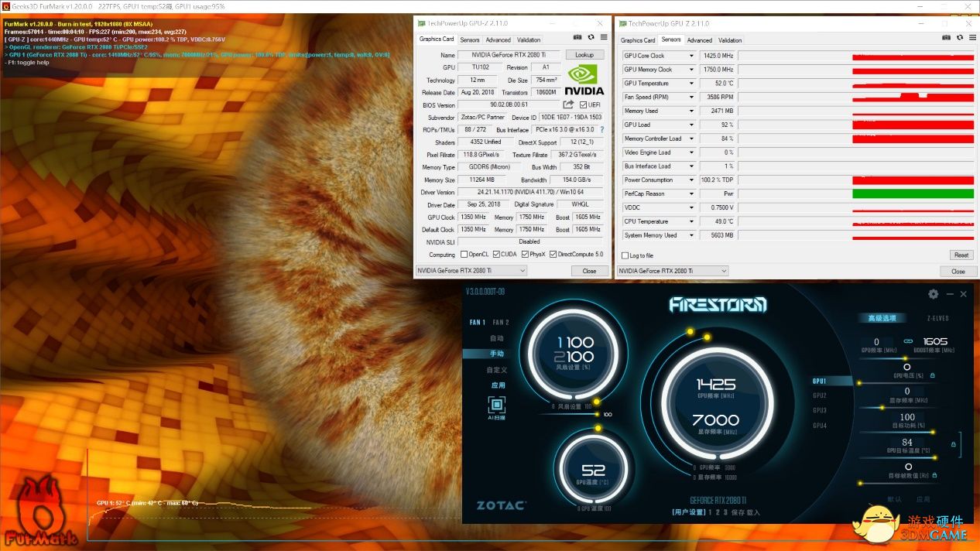Image resolution: width=980 pixels, height=551 pixels.
Task: Click the Reset button in Sensors window
Action: coord(961,255)
